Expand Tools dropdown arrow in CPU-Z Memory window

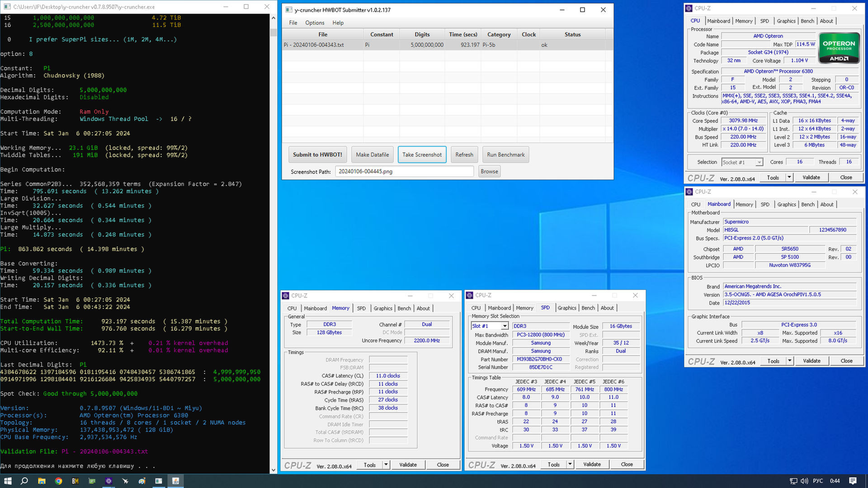[386, 465]
